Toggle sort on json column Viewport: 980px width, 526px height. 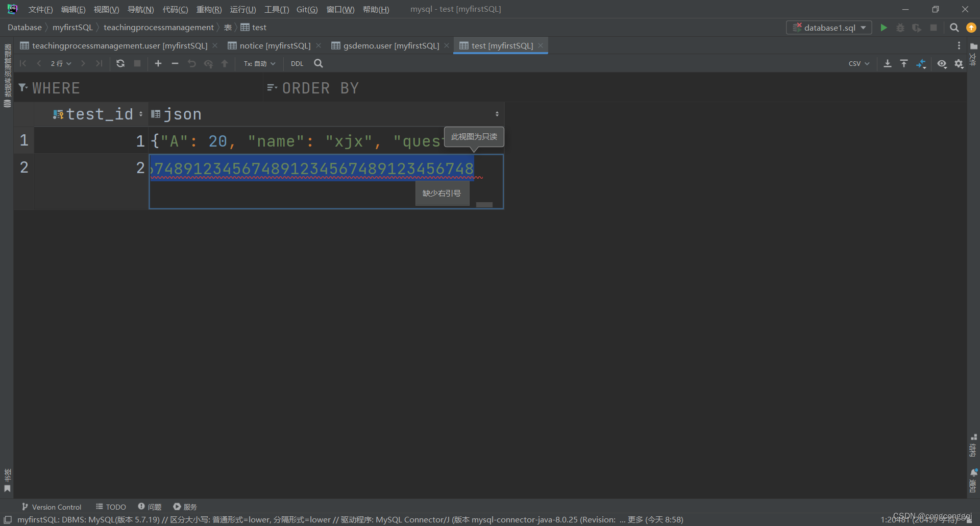click(497, 114)
